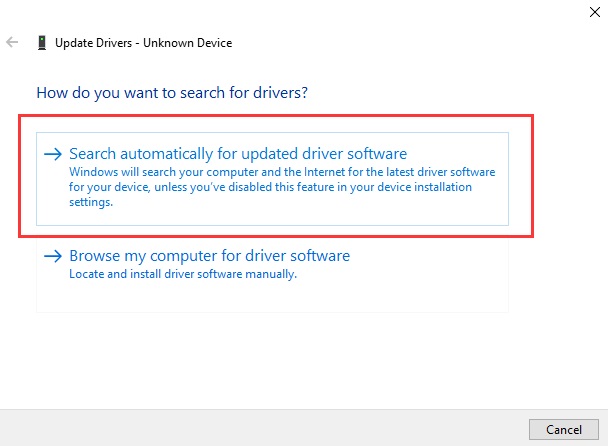Click the gray footer bar left of Cancel
Image resolution: width=608 pixels, height=446 pixels.
(264, 428)
